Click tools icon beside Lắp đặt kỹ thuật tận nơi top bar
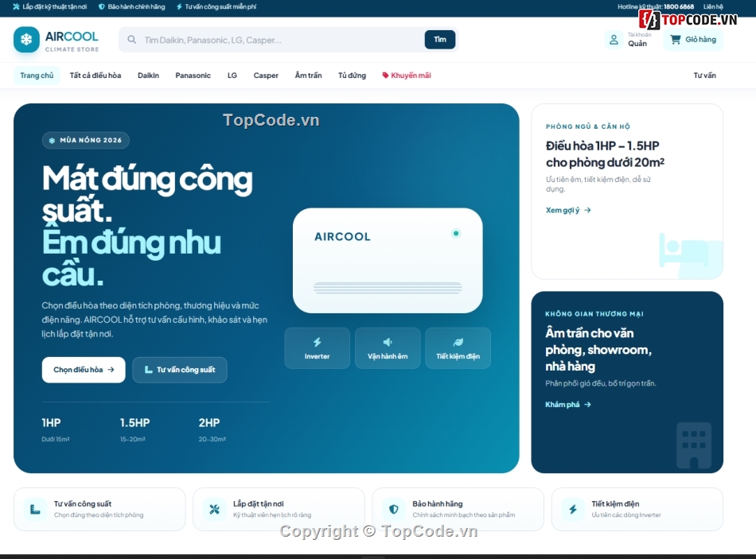756x559 pixels. click(17, 6)
